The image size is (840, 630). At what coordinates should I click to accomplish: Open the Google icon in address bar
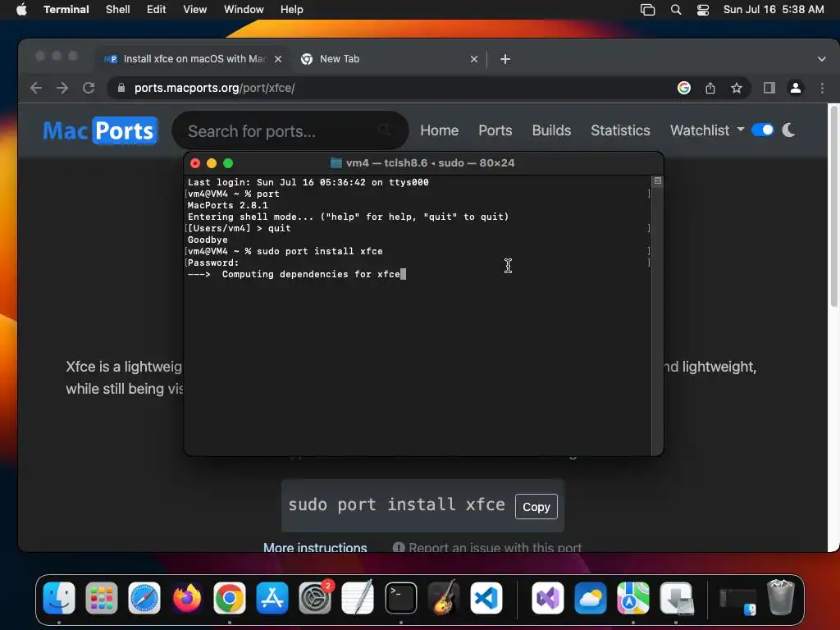tap(683, 88)
